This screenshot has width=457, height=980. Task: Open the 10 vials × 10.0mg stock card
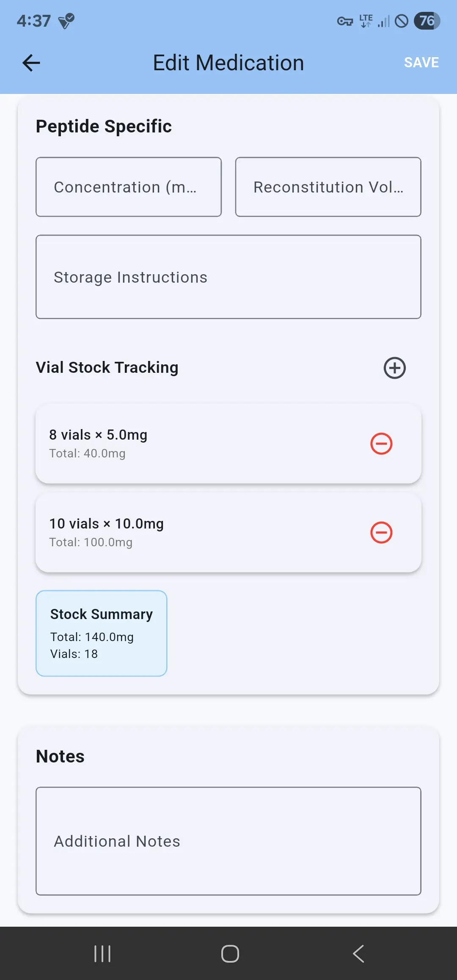click(190, 532)
